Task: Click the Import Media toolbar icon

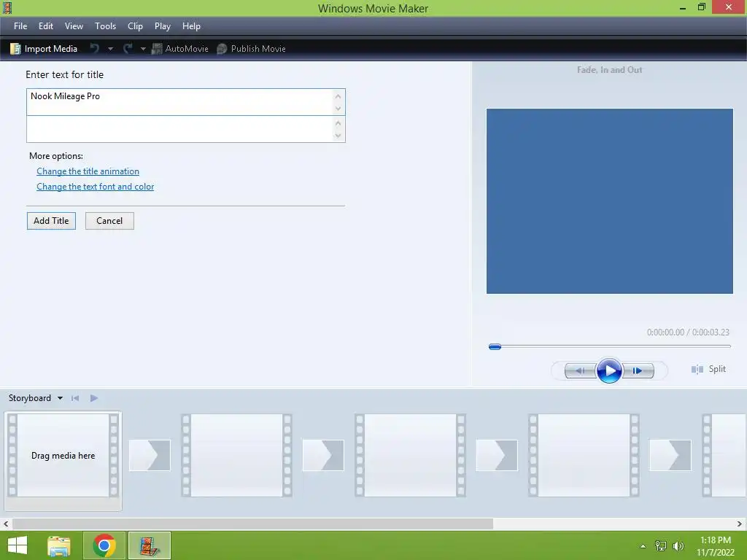Action: [15, 49]
